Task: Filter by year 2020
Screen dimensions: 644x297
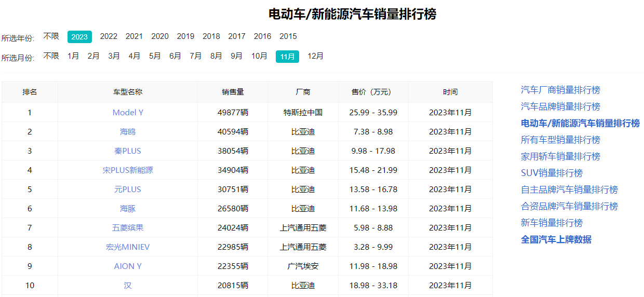Action: tap(160, 36)
